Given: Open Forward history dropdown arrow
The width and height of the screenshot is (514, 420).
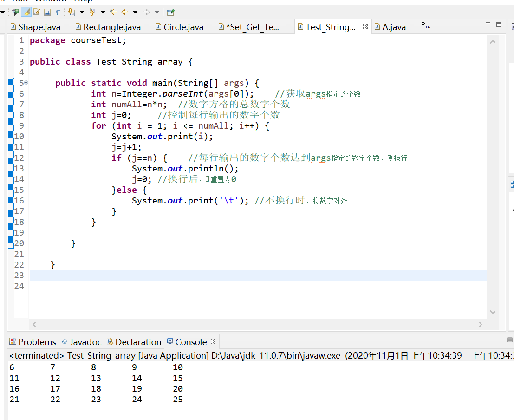Looking at the screenshot, I should 156,13.
